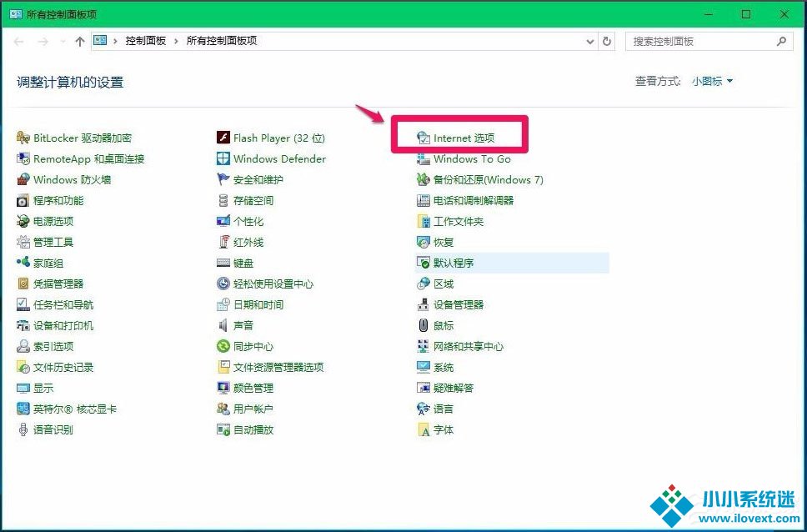This screenshot has width=807, height=532.
Task: Open the 管理工具 gear icon
Action: pos(23,242)
